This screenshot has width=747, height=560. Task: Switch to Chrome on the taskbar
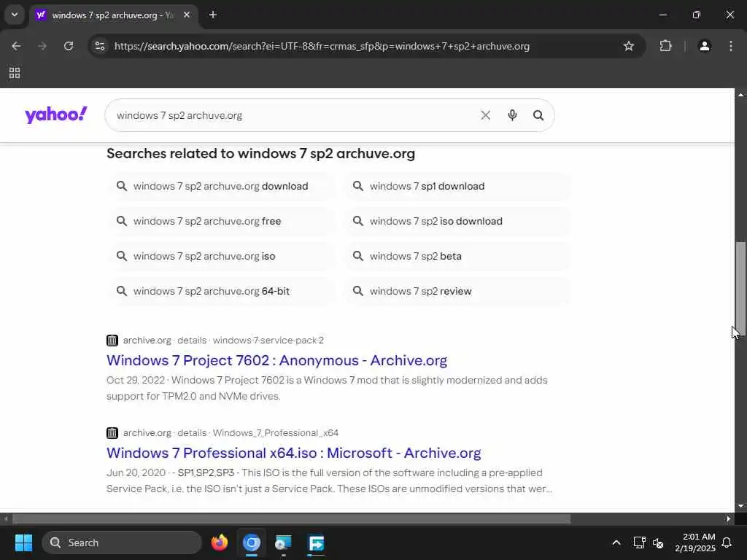point(252,542)
